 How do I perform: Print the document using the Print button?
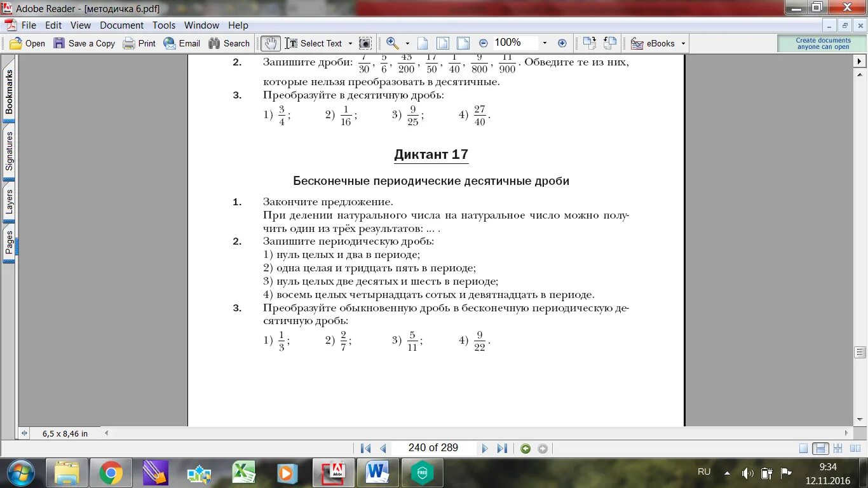point(139,43)
